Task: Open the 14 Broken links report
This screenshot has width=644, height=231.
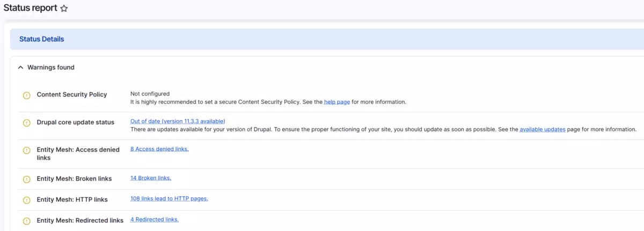Action: pyautogui.click(x=151, y=177)
